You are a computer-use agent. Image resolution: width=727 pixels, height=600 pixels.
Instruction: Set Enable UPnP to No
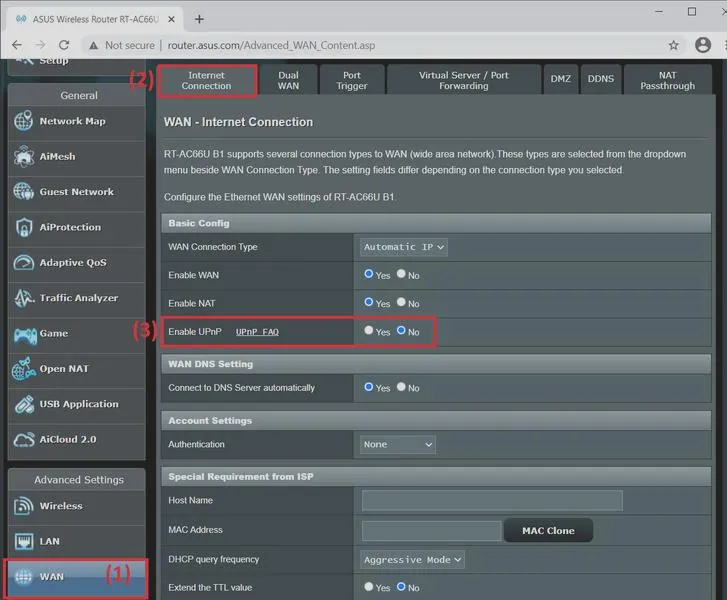[x=401, y=331]
